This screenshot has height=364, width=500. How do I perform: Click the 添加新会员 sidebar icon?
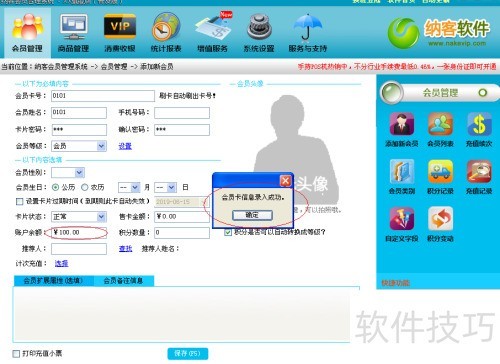pos(402,124)
